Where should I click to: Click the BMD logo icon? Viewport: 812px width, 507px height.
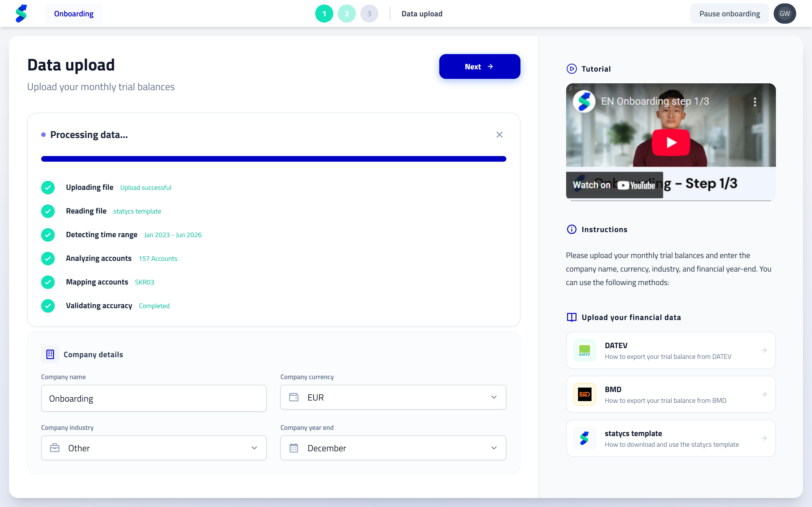[584, 394]
